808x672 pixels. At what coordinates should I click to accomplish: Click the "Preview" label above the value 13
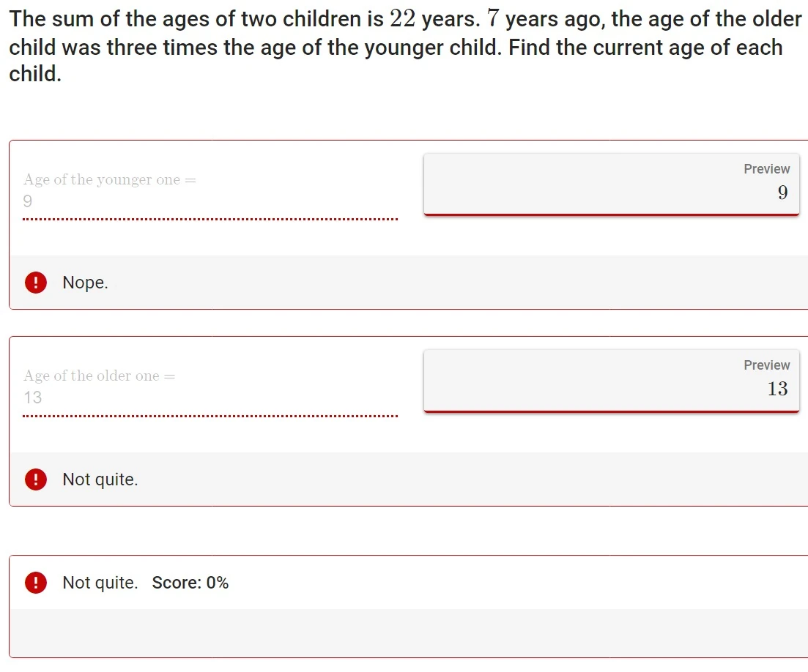click(x=766, y=365)
